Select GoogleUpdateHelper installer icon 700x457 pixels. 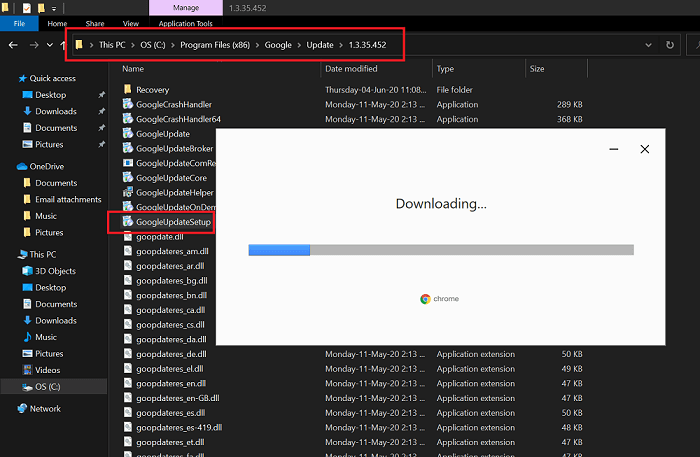(x=128, y=192)
